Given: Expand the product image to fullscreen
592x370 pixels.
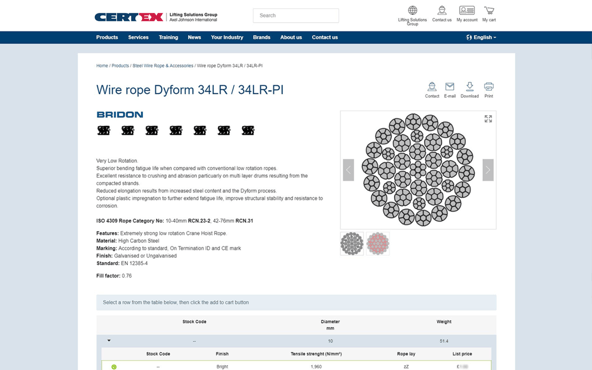Looking at the screenshot, I should (x=488, y=119).
